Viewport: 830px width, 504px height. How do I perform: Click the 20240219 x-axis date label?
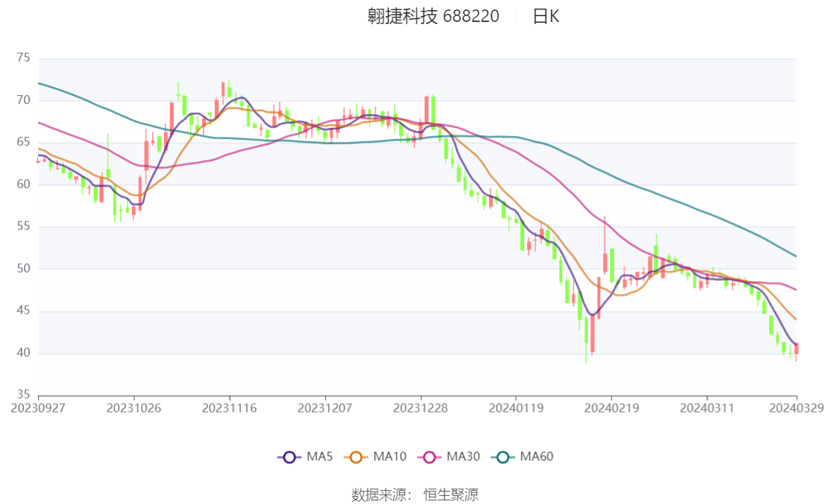[611, 408]
